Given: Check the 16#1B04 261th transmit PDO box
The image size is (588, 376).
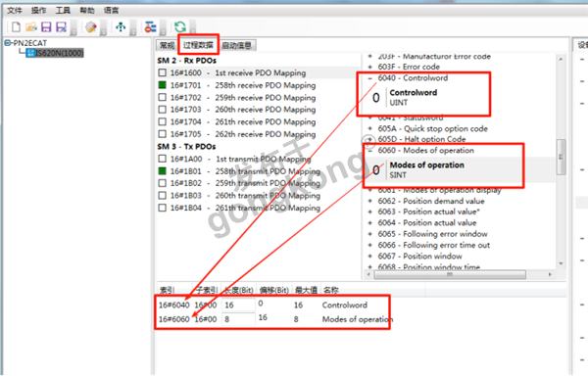Looking at the screenshot, I should (x=162, y=208).
